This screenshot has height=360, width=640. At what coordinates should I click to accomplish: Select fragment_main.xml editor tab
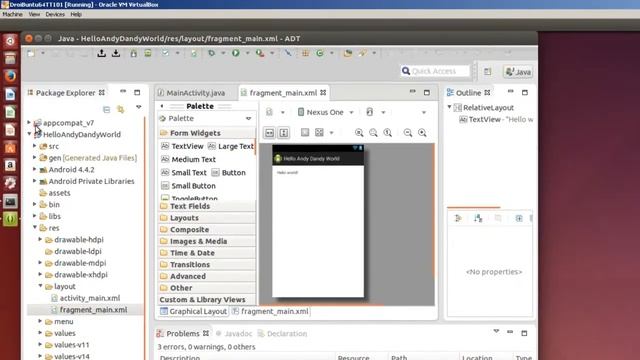click(x=283, y=93)
